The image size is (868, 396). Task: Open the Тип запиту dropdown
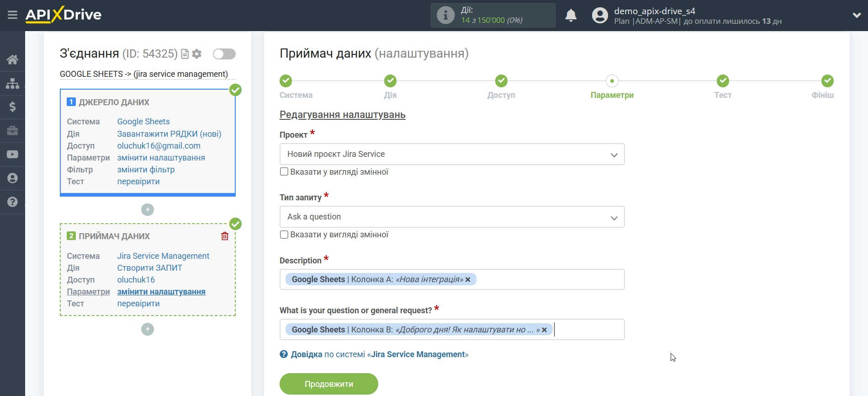(x=452, y=217)
